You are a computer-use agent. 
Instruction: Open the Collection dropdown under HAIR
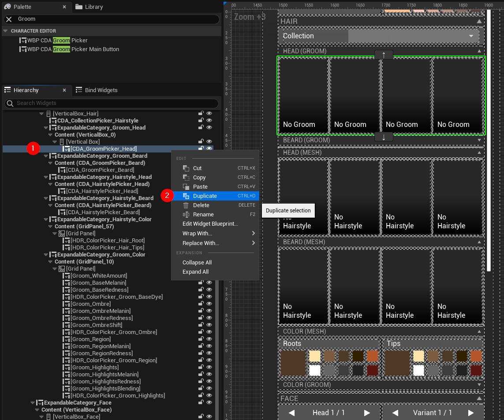(x=470, y=36)
